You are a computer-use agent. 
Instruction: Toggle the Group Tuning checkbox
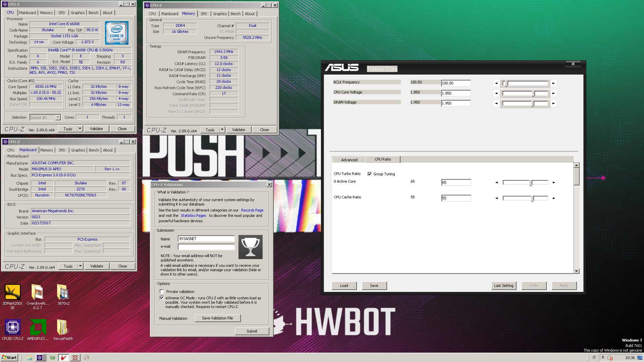370,174
